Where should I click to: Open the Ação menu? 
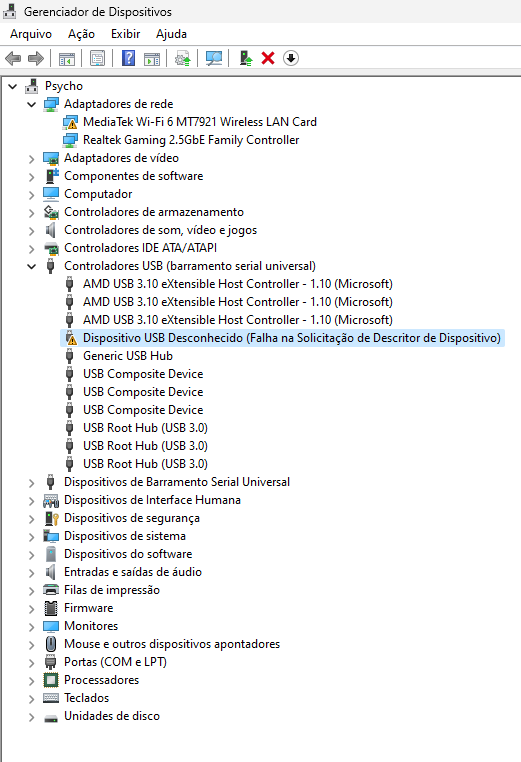click(81, 34)
